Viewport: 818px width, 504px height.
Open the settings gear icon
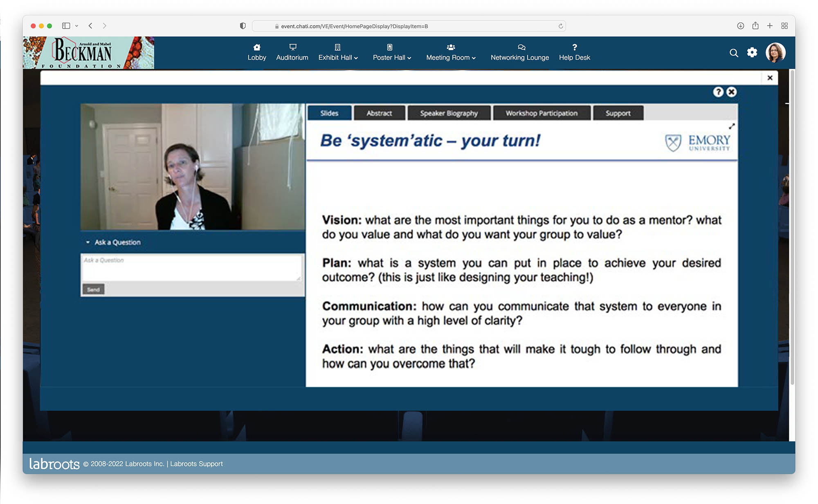(x=752, y=53)
